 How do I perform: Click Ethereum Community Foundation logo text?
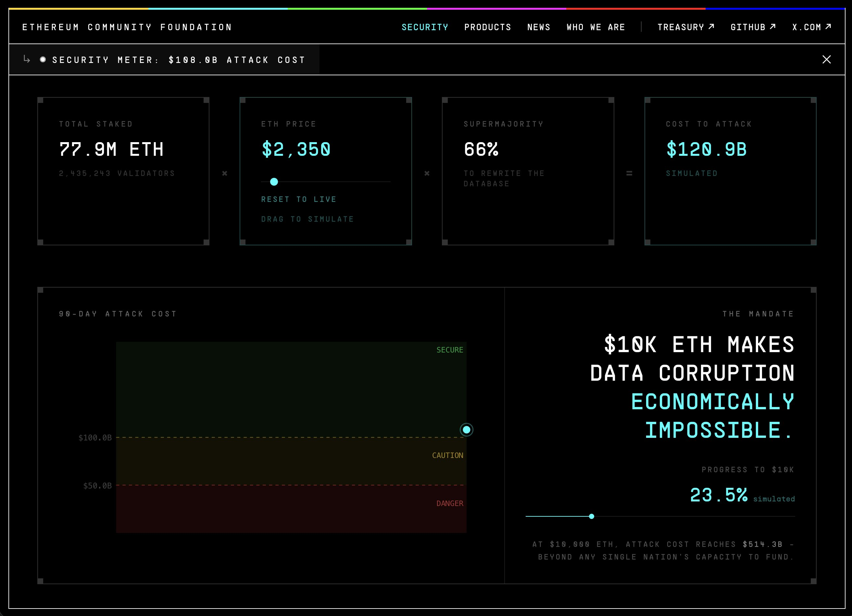127,27
